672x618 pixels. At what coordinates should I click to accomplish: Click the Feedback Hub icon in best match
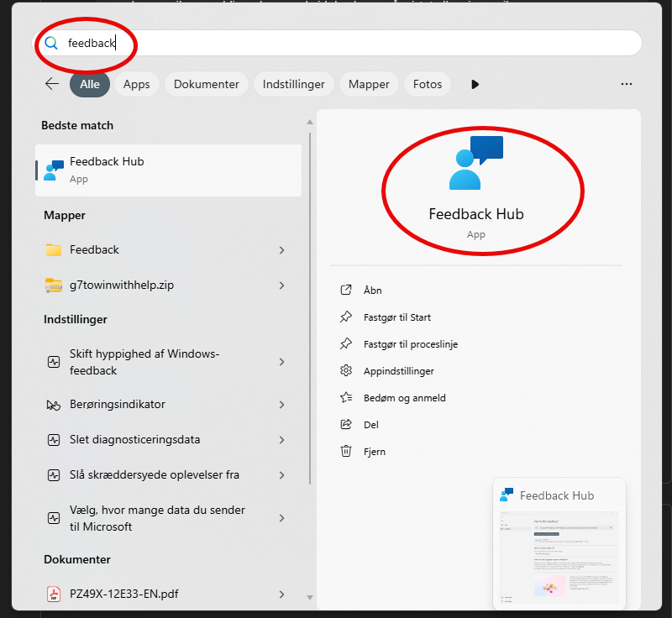tap(54, 170)
